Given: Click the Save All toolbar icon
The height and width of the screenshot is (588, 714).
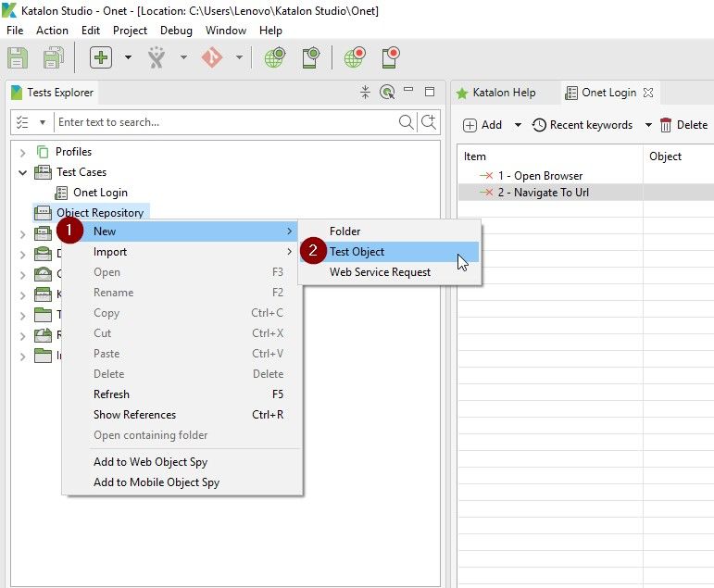Looking at the screenshot, I should coord(54,57).
